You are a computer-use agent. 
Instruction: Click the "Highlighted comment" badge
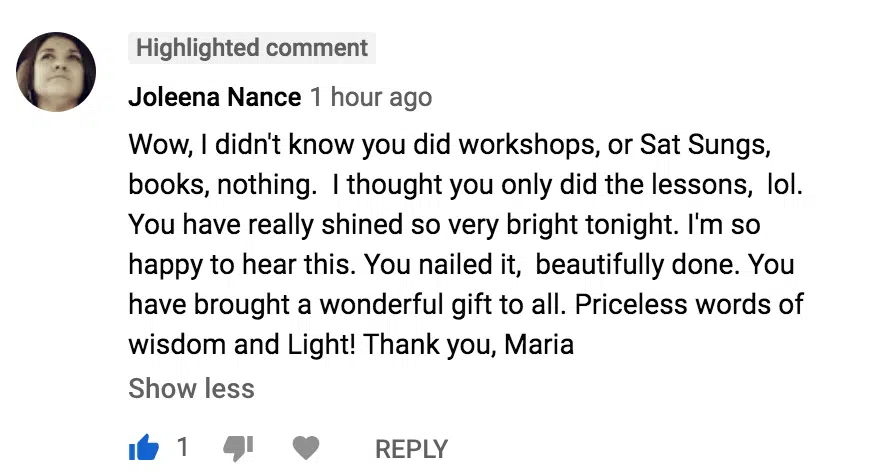252,47
